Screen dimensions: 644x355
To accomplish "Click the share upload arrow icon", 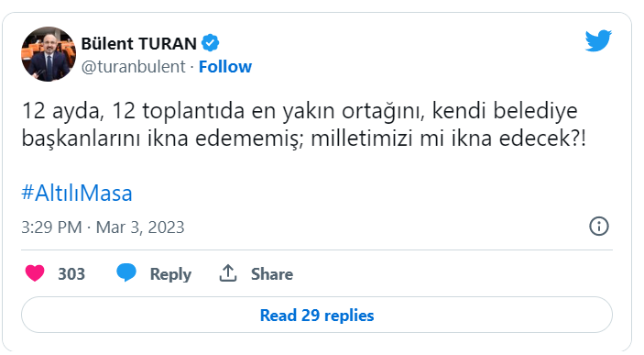I will click(x=228, y=273).
